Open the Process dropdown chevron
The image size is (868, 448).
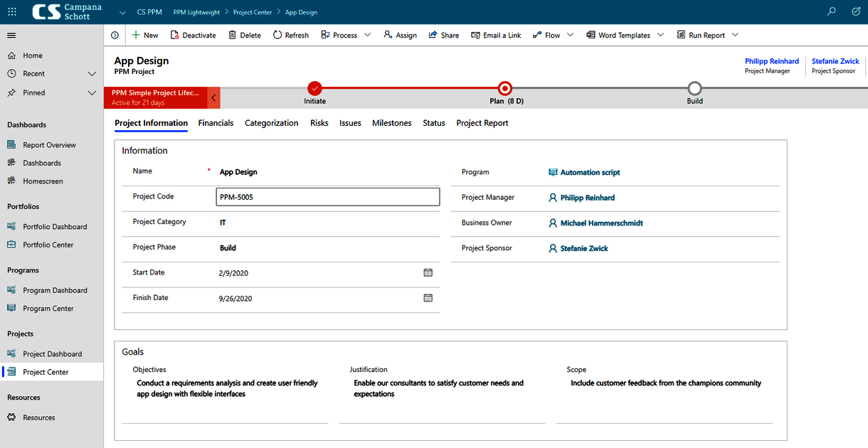click(368, 35)
